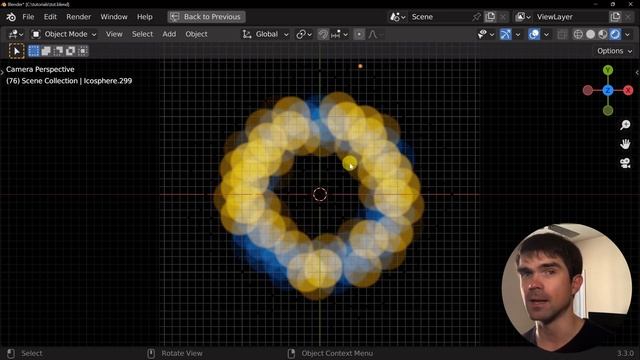Toggle X-ray mode

(562, 34)
